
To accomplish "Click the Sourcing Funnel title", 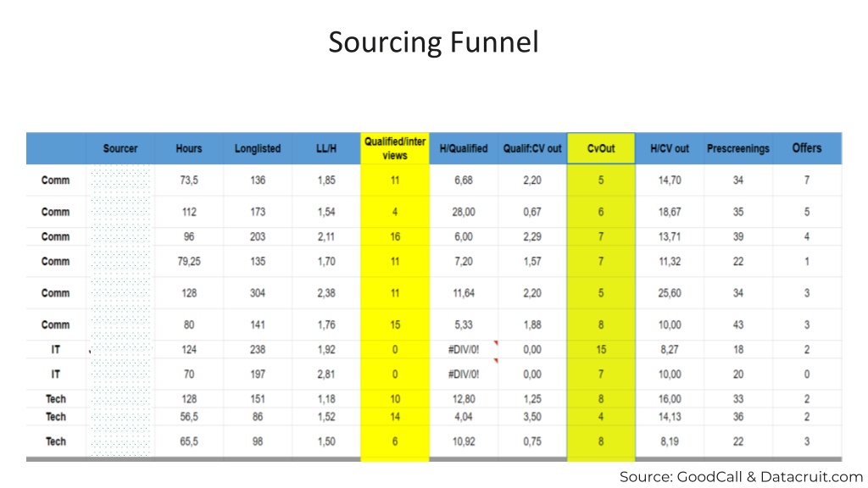I will click(x=433, y=42).
